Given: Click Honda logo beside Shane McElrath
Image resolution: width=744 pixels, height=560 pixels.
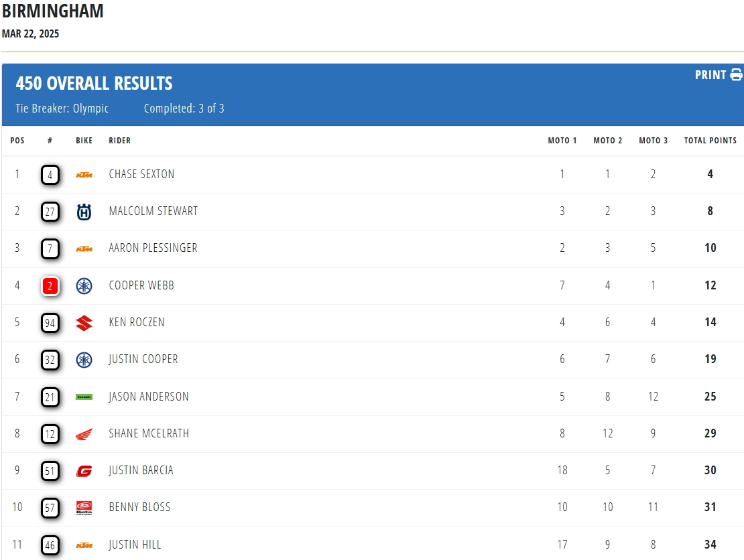Looking at the screenshot, I should click(x=84, y=434).
